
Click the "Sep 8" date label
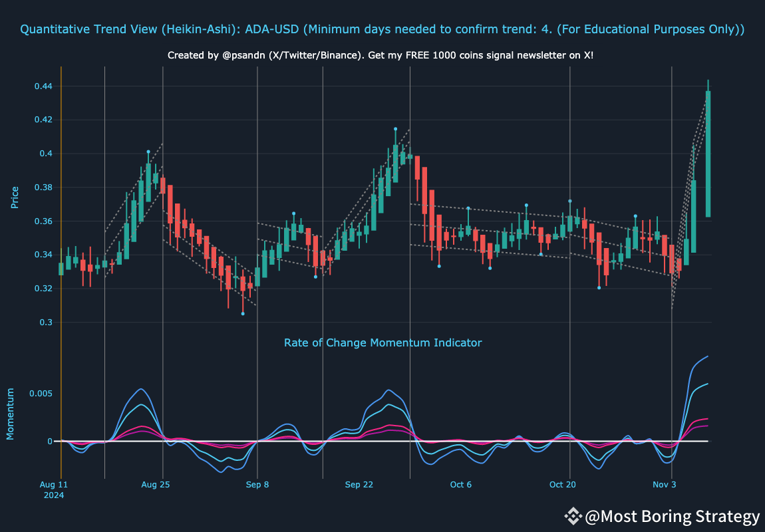[257, 485]
